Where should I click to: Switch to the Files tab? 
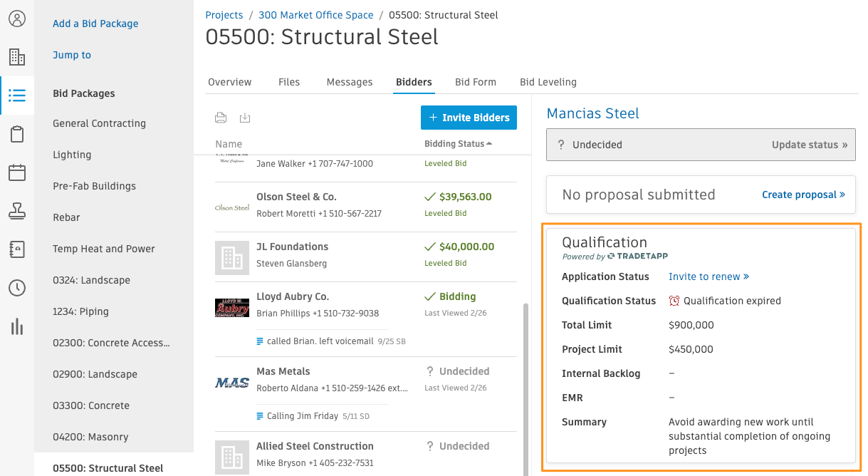tap(289, 82)
